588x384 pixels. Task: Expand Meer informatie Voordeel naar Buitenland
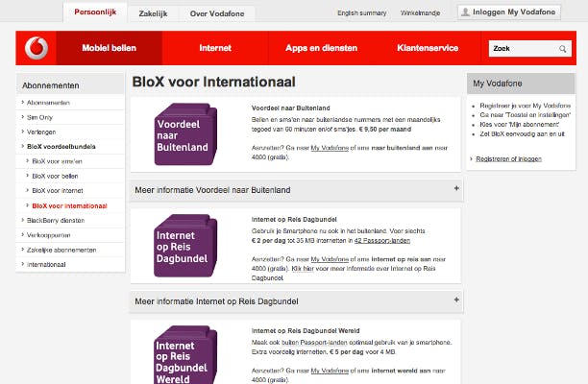[296, 190]
